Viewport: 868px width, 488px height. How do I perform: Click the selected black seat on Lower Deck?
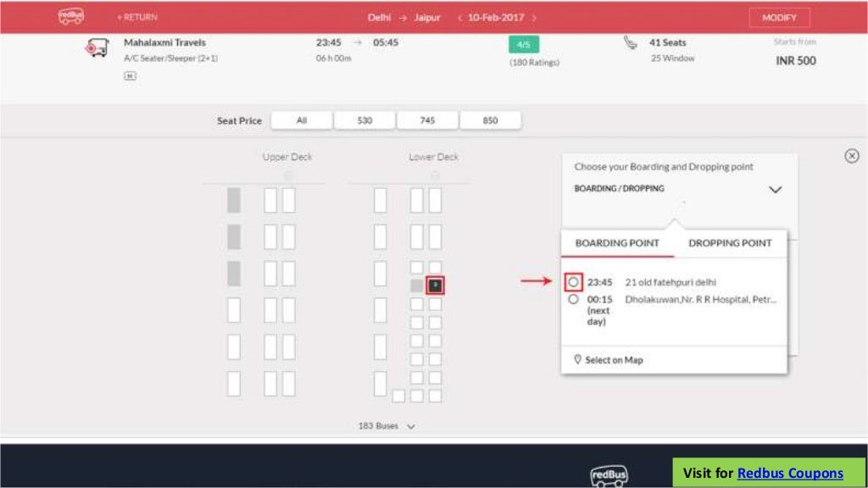[435, 285]
